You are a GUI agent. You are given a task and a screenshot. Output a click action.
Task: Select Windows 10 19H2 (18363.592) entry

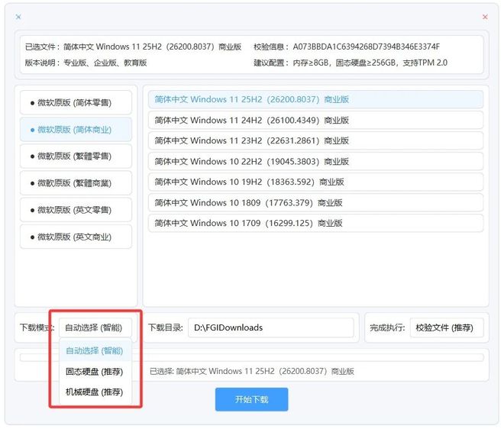pos(315,182)
